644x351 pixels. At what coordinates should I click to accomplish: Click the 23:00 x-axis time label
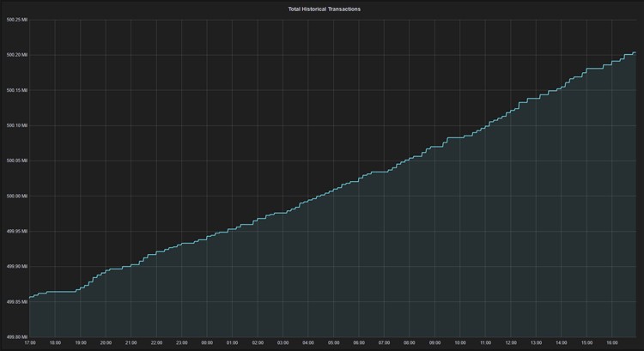[x=181, y=342]
